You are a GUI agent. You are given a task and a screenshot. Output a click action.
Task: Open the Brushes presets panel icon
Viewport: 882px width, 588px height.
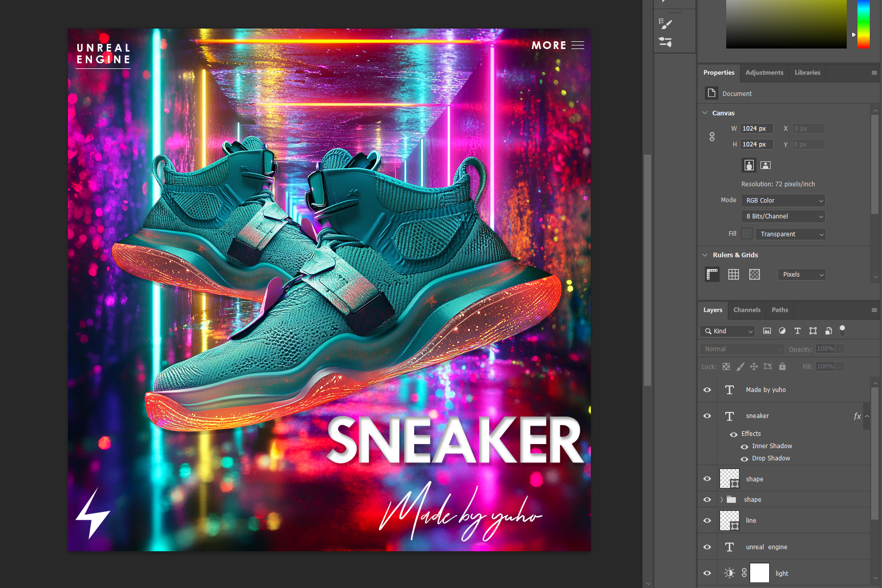(665, 42)
